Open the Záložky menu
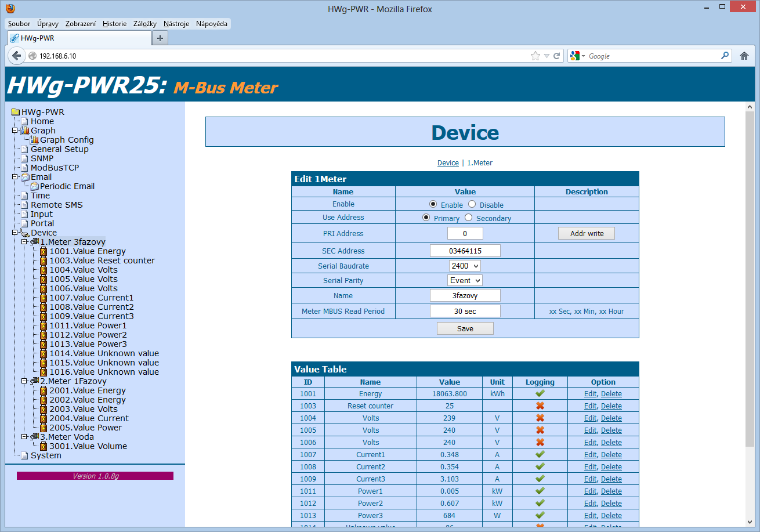Screen dimensions: 760x532 (x=145, y=24)
